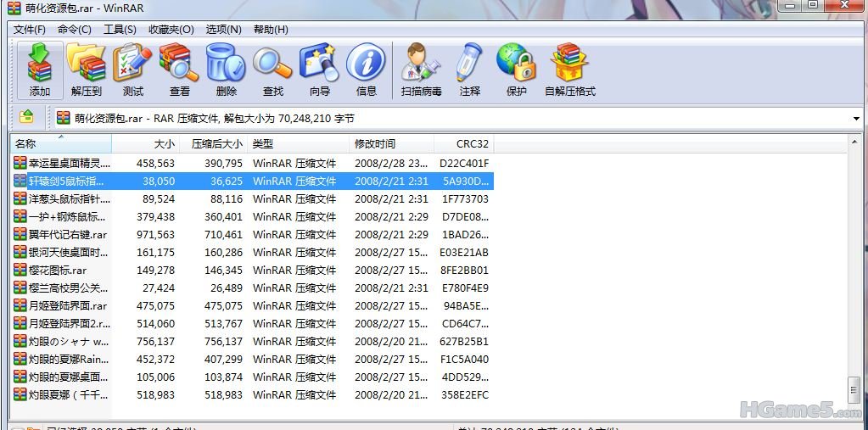The image size is (868, 430).
Task: Sort by the 名称 column header
Action: [26, 144]
